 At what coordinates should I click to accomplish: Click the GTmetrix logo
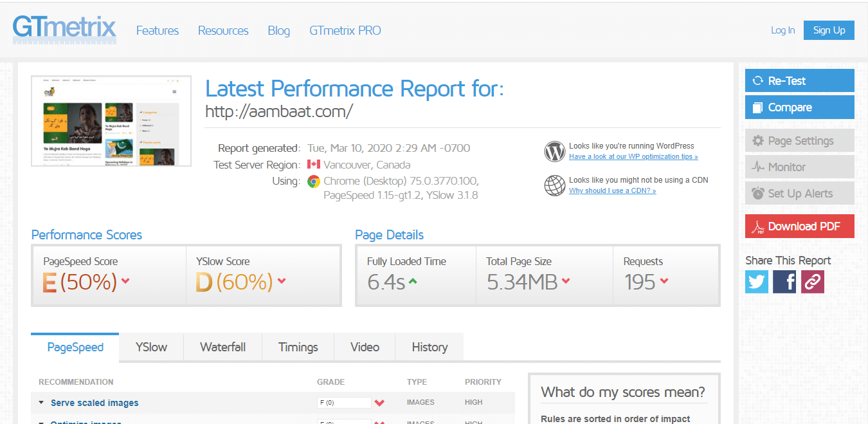[x=64, y=29]
